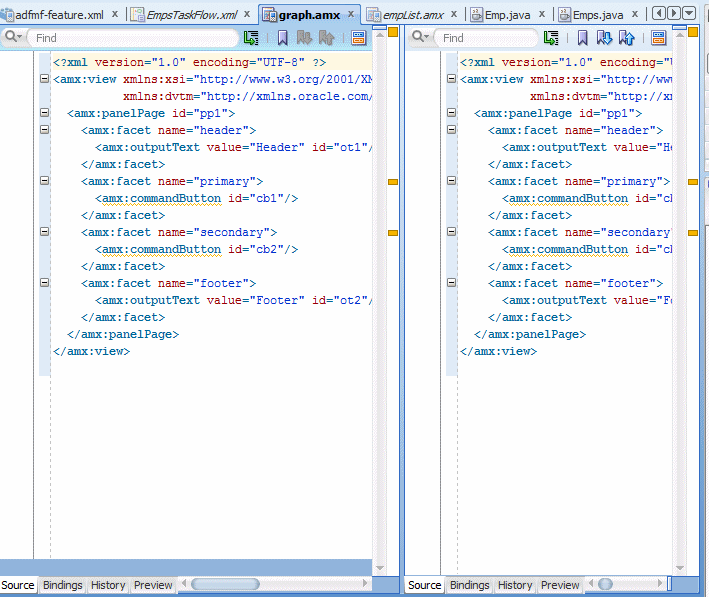The image size is (709, 597).
Task: Collapse footer facet in left editor
Action: [x=44, y=283]
